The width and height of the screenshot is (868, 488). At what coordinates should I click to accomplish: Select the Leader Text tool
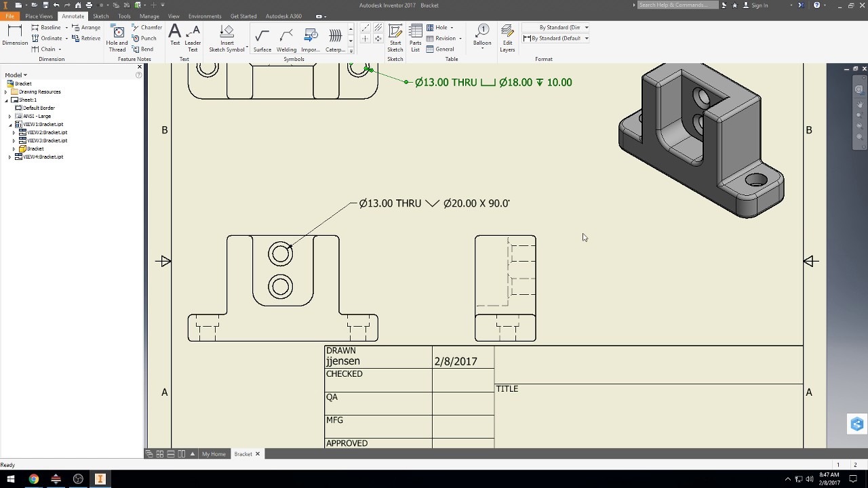[193, 39]
